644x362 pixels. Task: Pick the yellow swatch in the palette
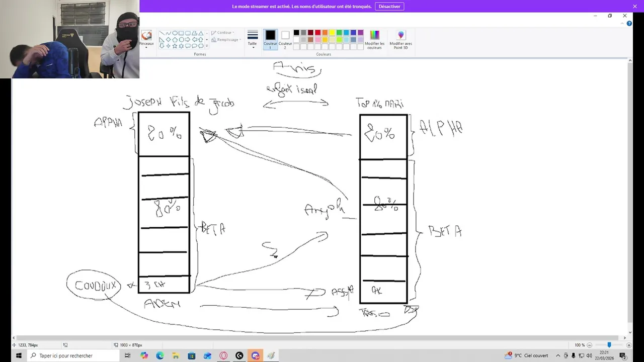(x=332, y=33)
